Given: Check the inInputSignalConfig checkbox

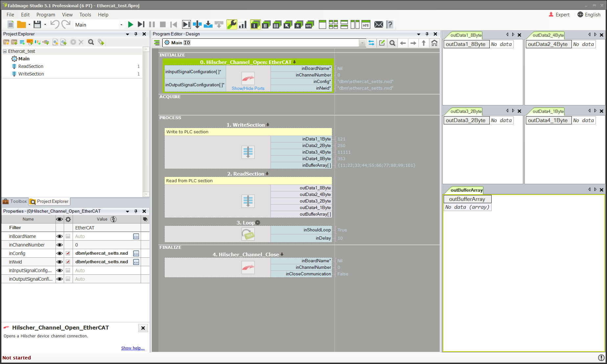Looking at the screenshot, I should (x=68, y=270).
